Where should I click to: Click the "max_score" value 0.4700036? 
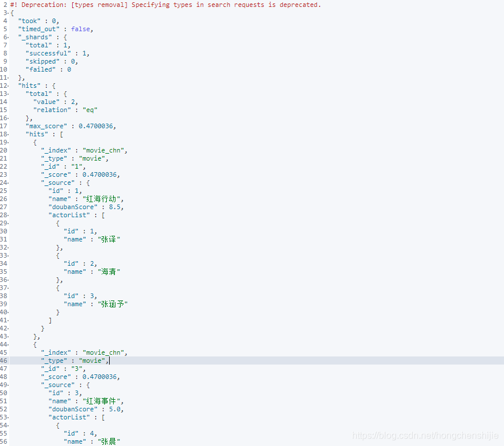click(x=96, y=126)
